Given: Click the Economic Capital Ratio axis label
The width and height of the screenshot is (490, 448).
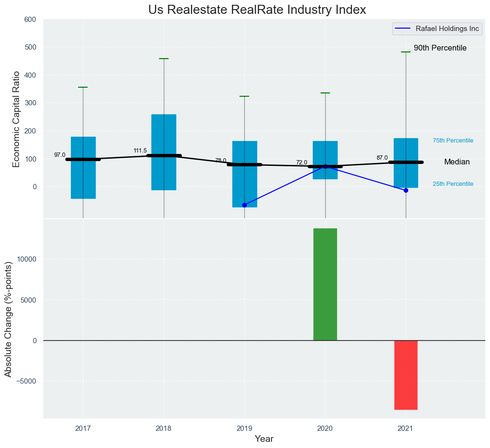Looking at the screenshot, I should 16,119.
